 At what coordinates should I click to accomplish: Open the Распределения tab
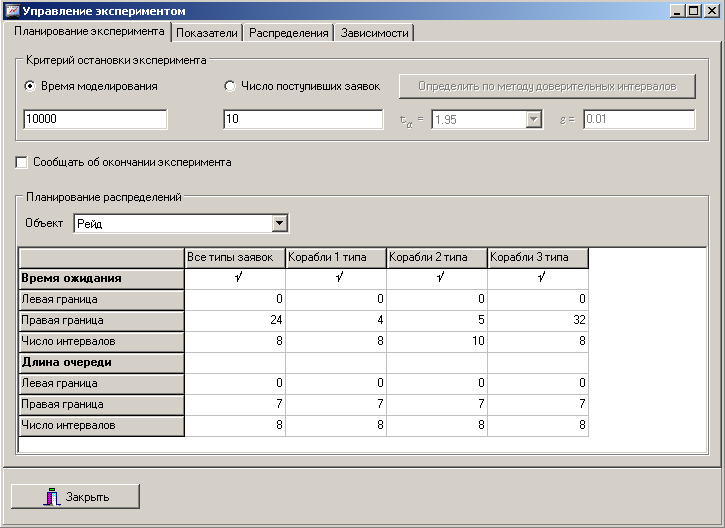(289, 33)
